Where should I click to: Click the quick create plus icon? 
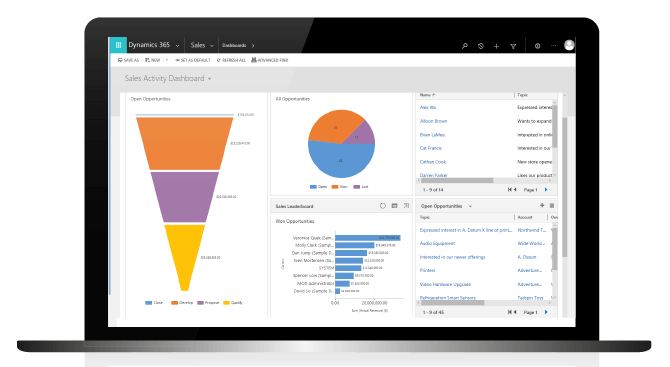coord(497,46)
